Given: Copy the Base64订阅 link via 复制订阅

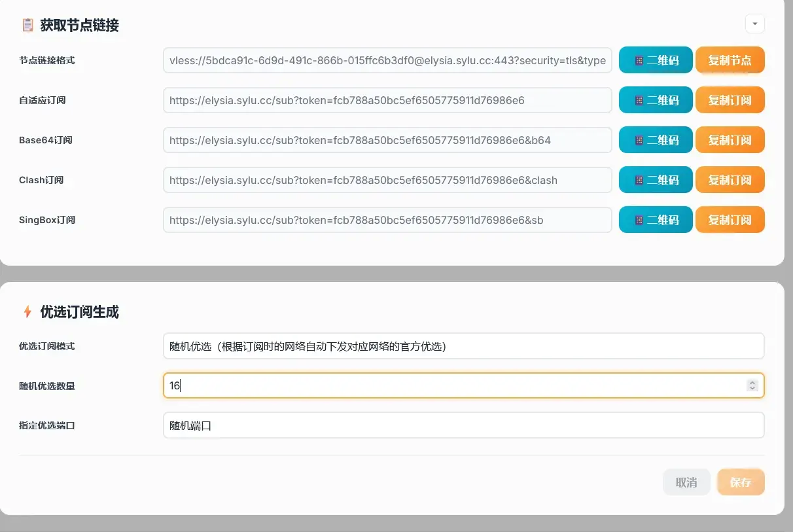Looking at the screenshot, I should (730, 140).
